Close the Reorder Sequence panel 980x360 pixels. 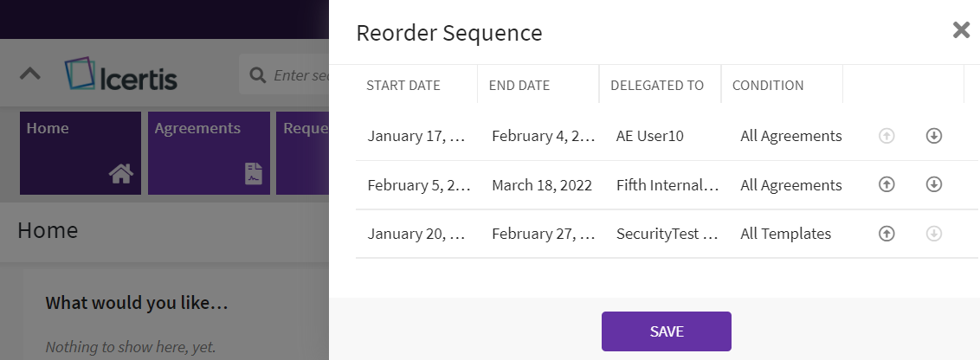coord(961,31)
